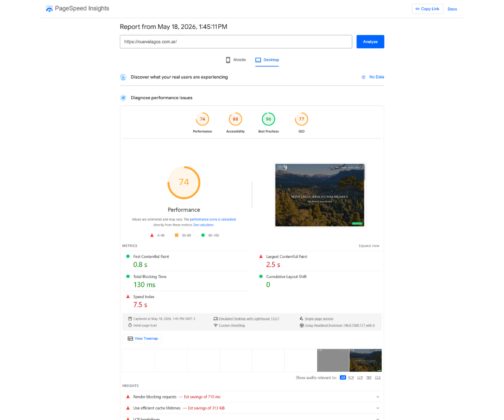Click the real users experience icon
The height and width of the screenshot is (420, 504).
tap(123, 77)
